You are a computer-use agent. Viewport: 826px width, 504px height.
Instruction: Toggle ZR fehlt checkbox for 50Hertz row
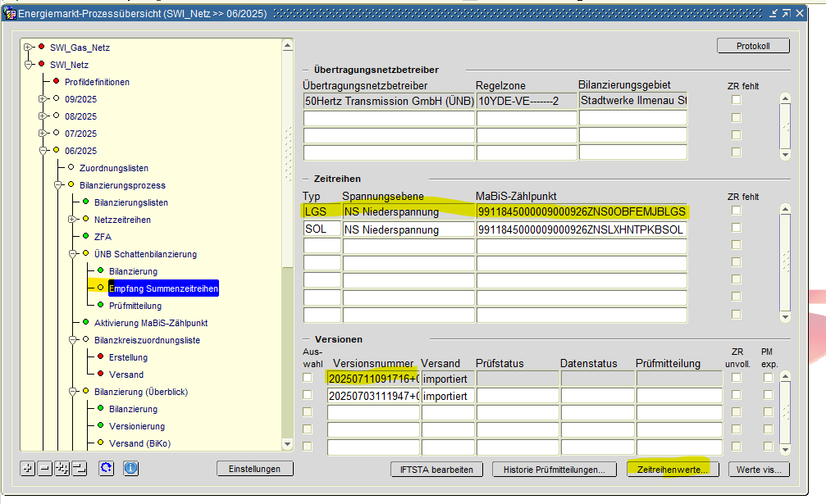737,100
